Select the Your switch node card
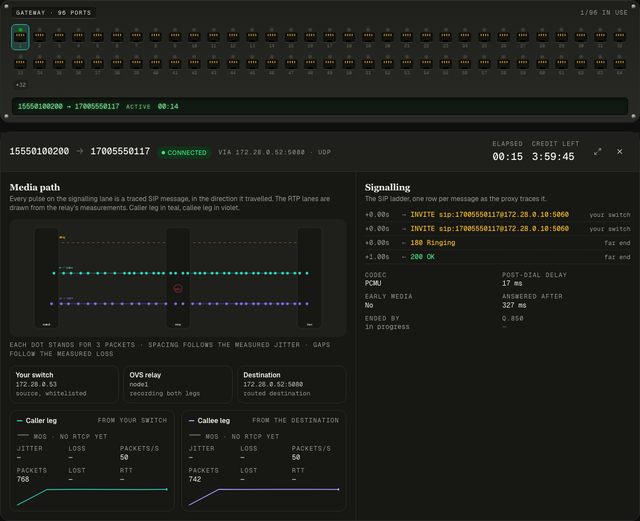Image resolution: width=640 pixels, height=521 pixels. 64,384
